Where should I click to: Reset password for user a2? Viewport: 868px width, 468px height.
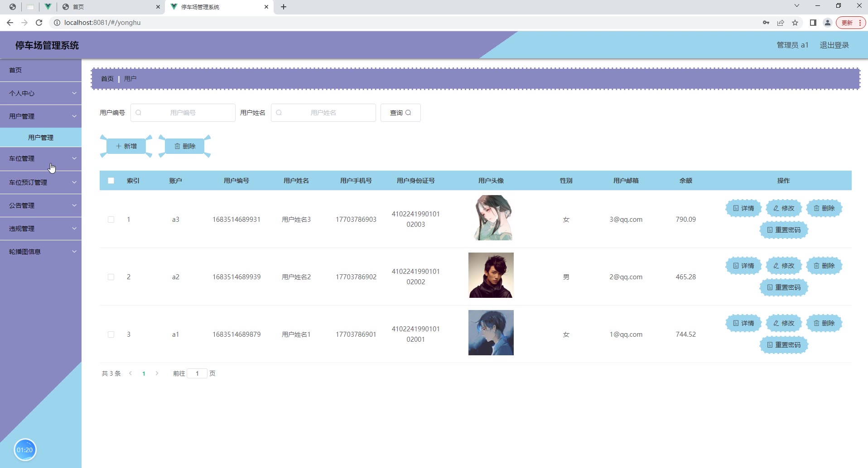(x=784, y=287)
